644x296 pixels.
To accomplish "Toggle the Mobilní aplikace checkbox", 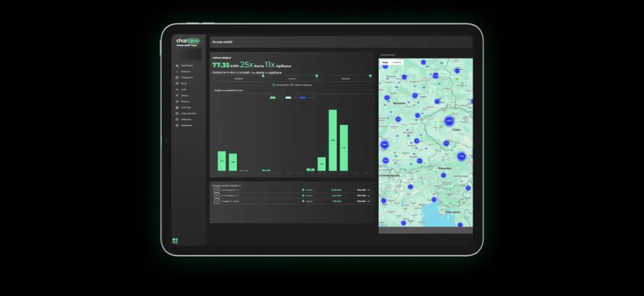I will click(x=291, y=85).
